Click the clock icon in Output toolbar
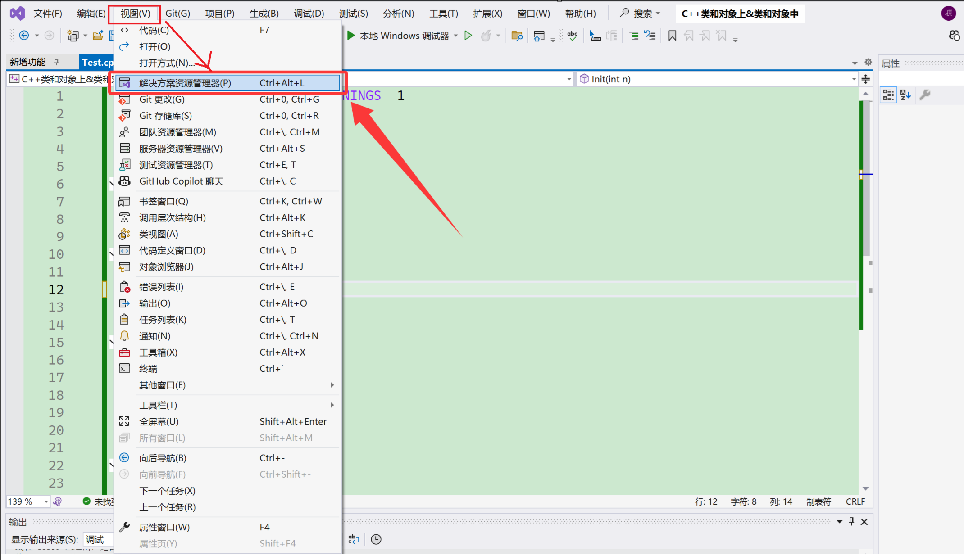This screenshot has width=964, height=560. (x=376, y=539)
